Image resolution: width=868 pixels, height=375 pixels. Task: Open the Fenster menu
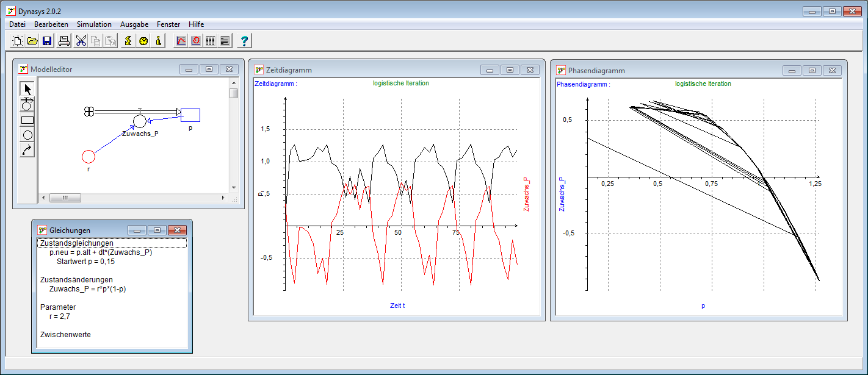click(168, 24)
